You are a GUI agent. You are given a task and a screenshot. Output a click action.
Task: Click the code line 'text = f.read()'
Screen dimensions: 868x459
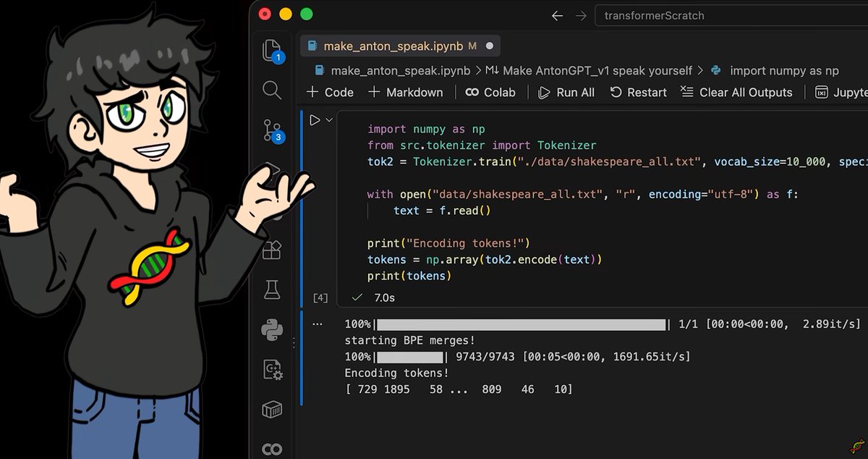(x=442, y=211)
